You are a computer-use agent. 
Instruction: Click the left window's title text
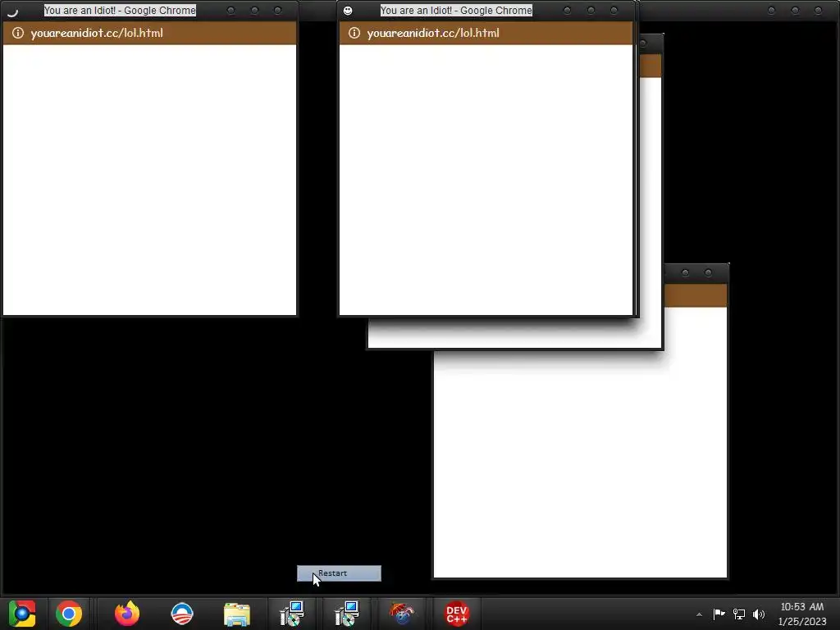[x=120, y=10]
